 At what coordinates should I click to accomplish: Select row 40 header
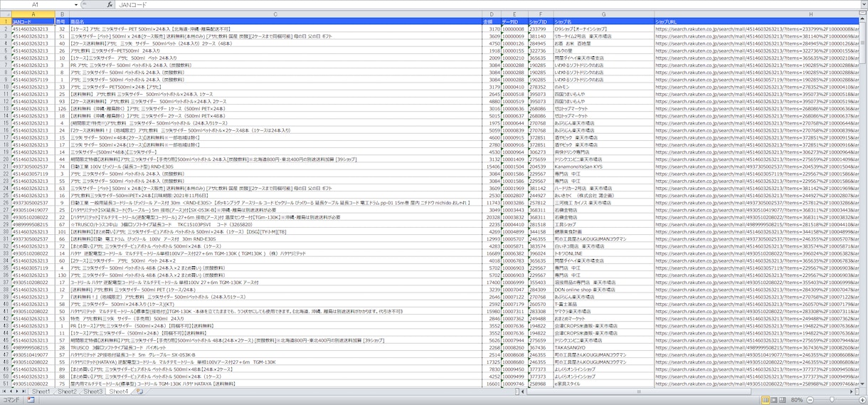(x=6, y=304)
